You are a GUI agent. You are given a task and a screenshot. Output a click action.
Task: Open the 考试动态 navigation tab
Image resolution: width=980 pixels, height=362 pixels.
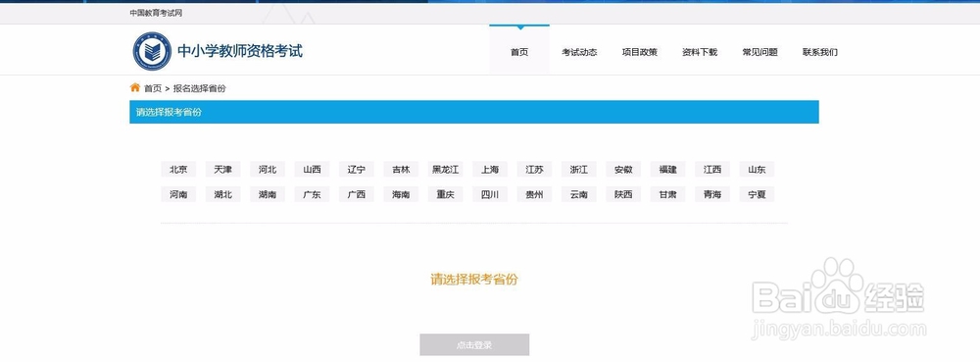point(579,53)
